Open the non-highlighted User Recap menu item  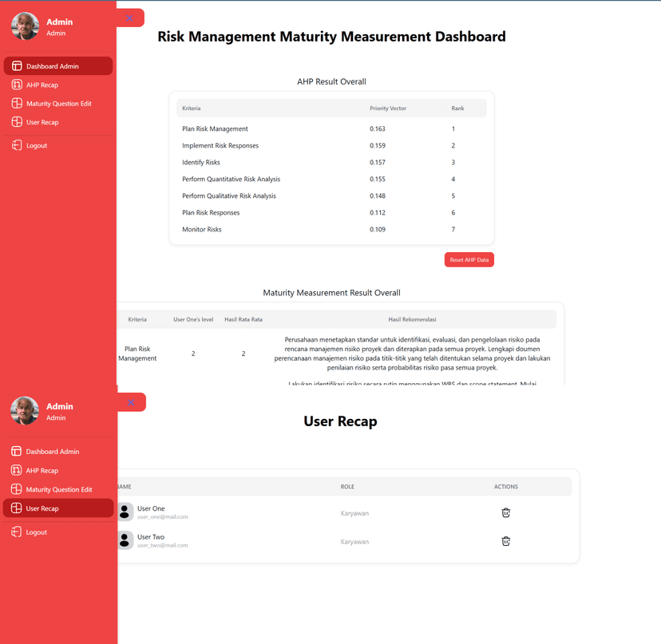click(42, 122)
